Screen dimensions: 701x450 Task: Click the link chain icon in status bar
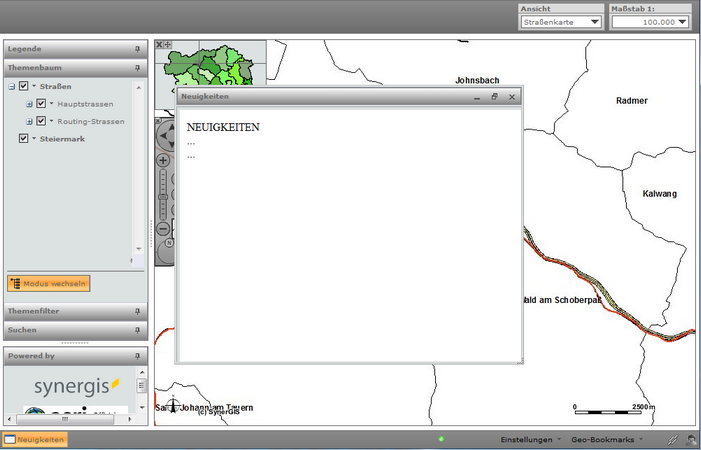coord(673,440)
